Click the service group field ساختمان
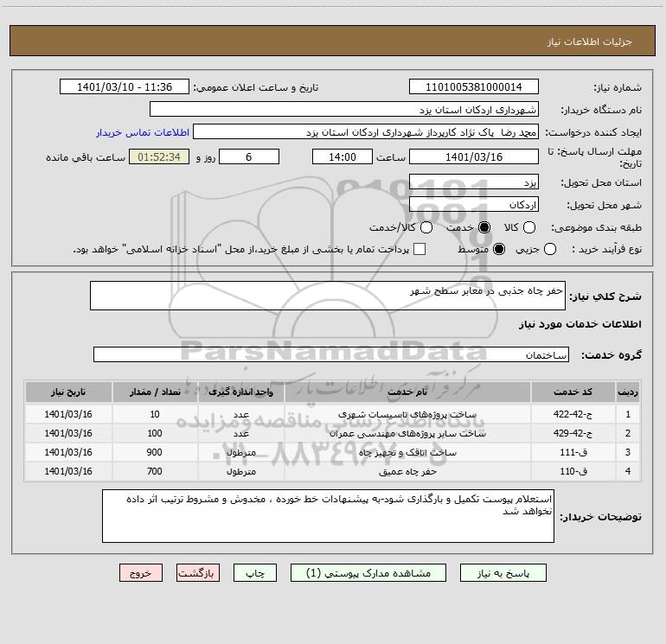This screenshot has width=666, height=644. coord(331,354)
